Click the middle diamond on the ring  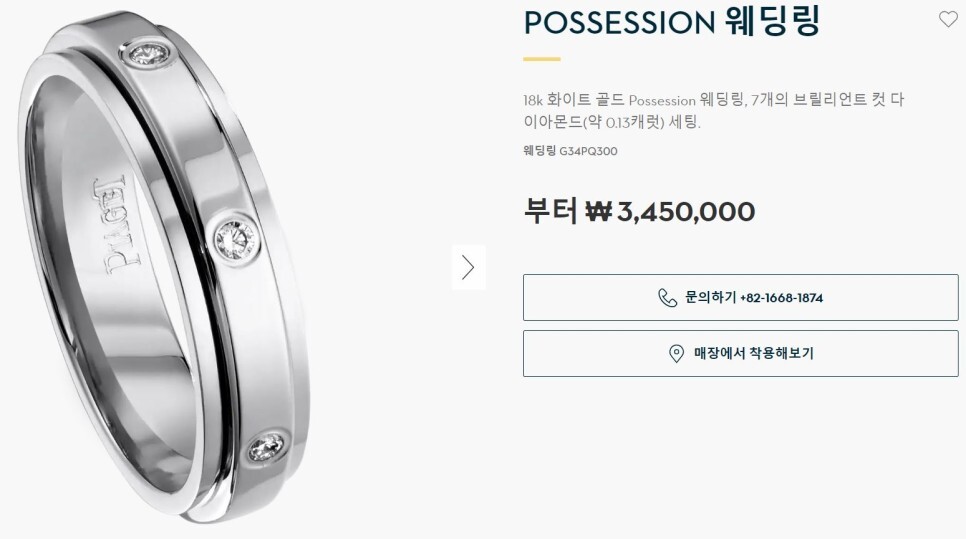pyautogui.click(x=236, y=237)
